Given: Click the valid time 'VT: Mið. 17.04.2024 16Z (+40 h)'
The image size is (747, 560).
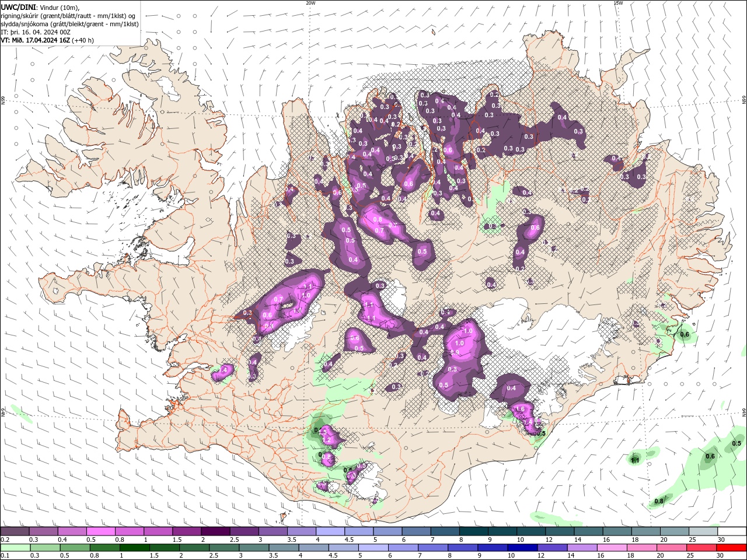Looking at the screenshot, I should (48, 40).
